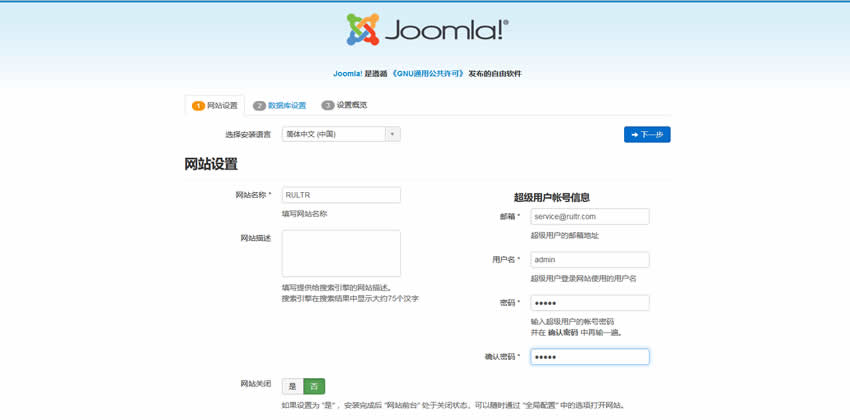The width and height of the screenshot is (850, 420).
Task: Focus the 邮箱 field with service@rultr.com
Action: coord(590,216)
